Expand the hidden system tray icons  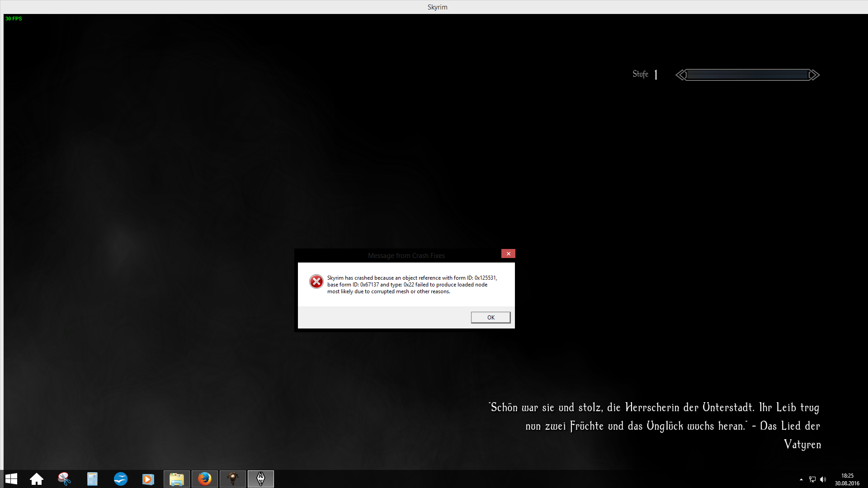pos(801,479)
